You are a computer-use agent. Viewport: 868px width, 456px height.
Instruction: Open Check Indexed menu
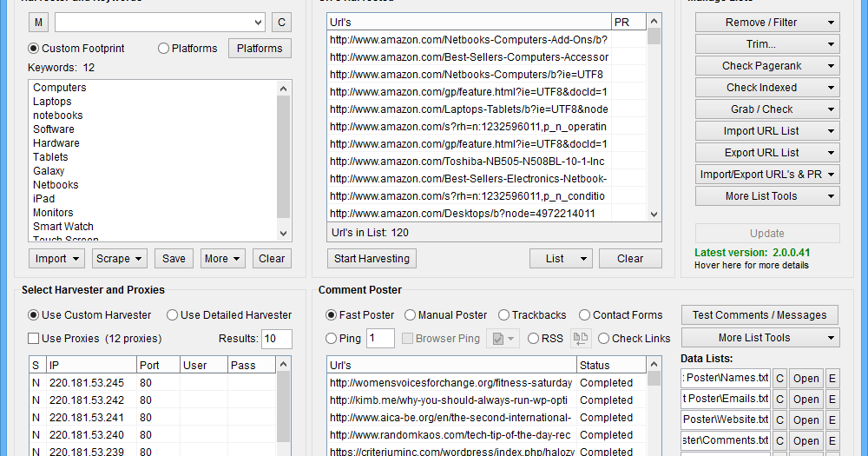click(x=767, y=88)
